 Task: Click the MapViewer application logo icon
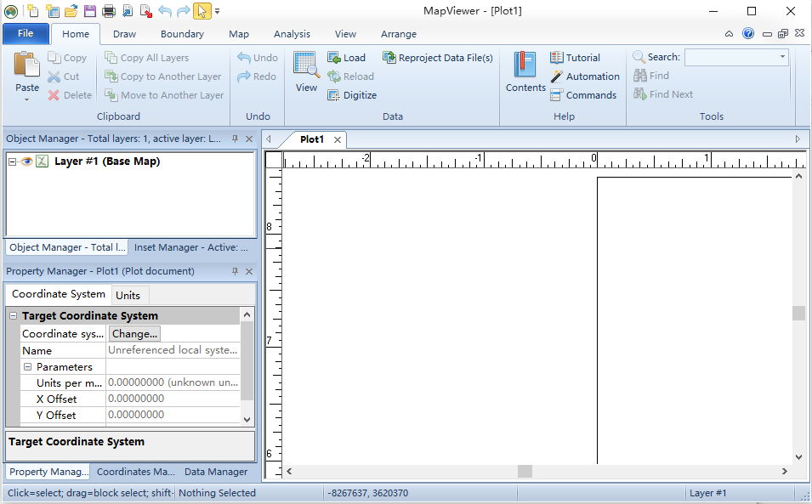(11, 11)
